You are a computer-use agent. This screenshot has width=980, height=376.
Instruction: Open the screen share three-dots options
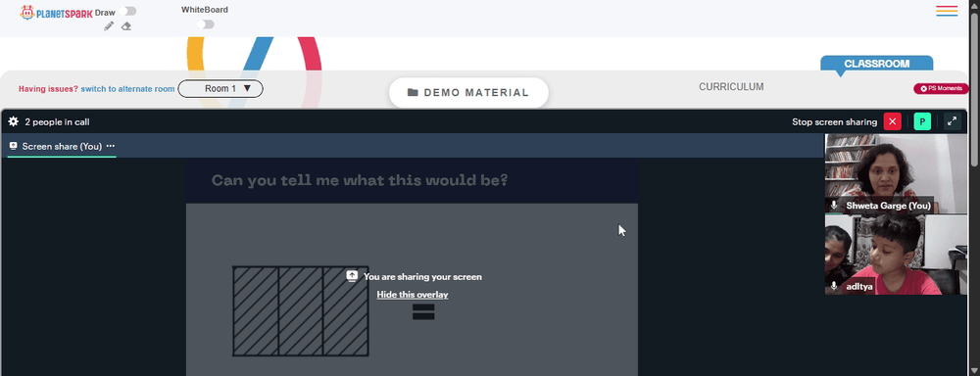(111, 146)
